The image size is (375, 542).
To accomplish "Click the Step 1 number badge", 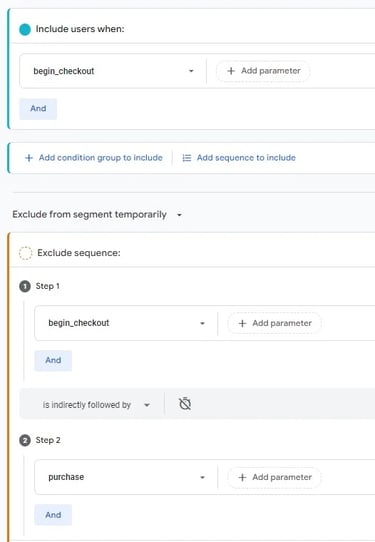I will coord(25,287).
